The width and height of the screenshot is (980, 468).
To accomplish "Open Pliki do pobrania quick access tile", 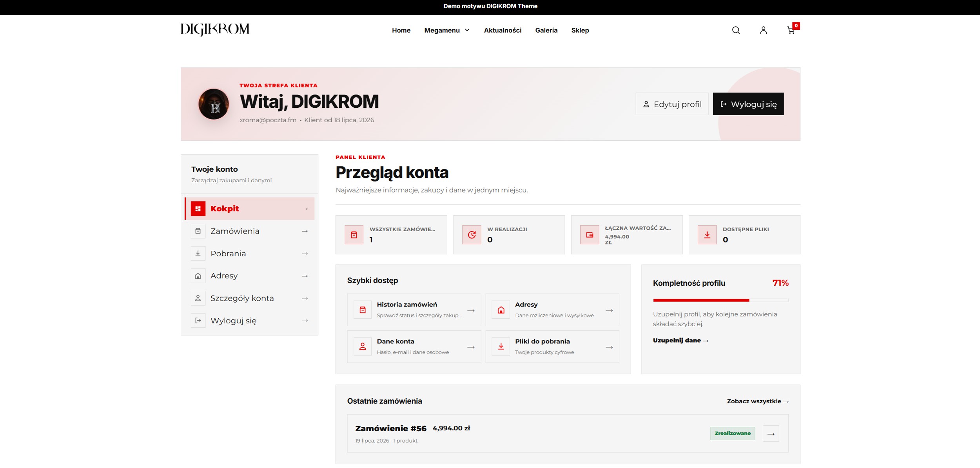I will (x=552, y=346).
